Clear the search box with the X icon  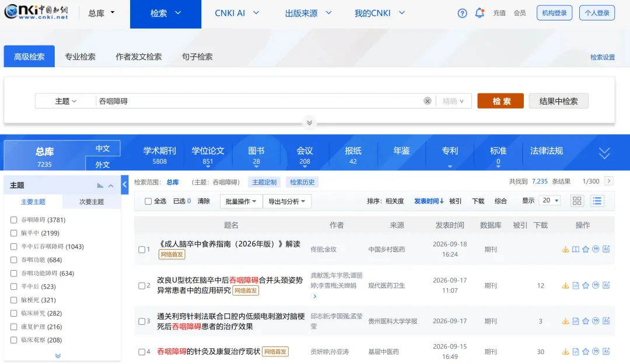click(x=428, y=101)
